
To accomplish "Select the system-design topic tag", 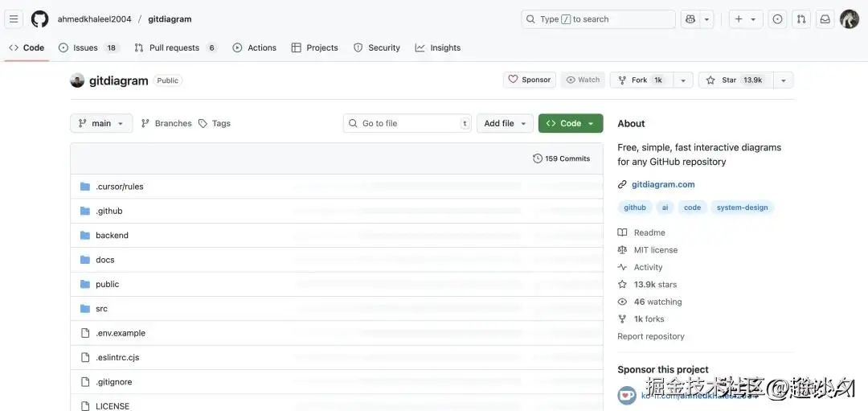I will click(743, 208).
